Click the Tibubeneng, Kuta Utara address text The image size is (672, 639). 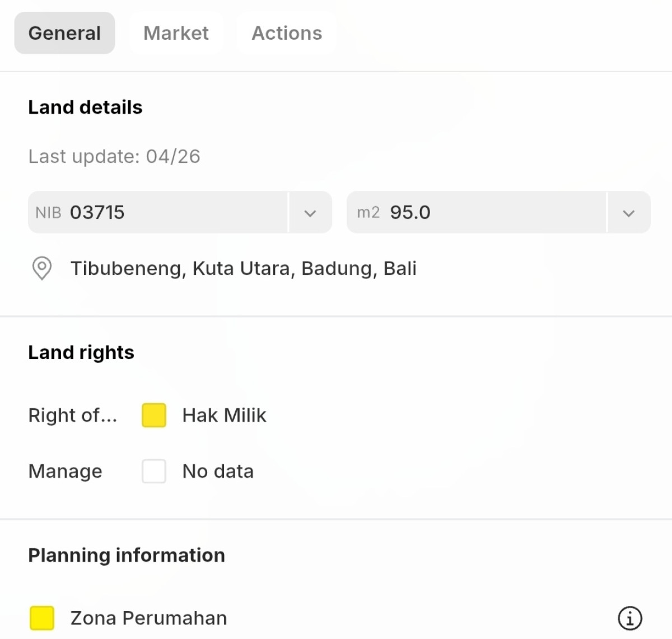244,268
